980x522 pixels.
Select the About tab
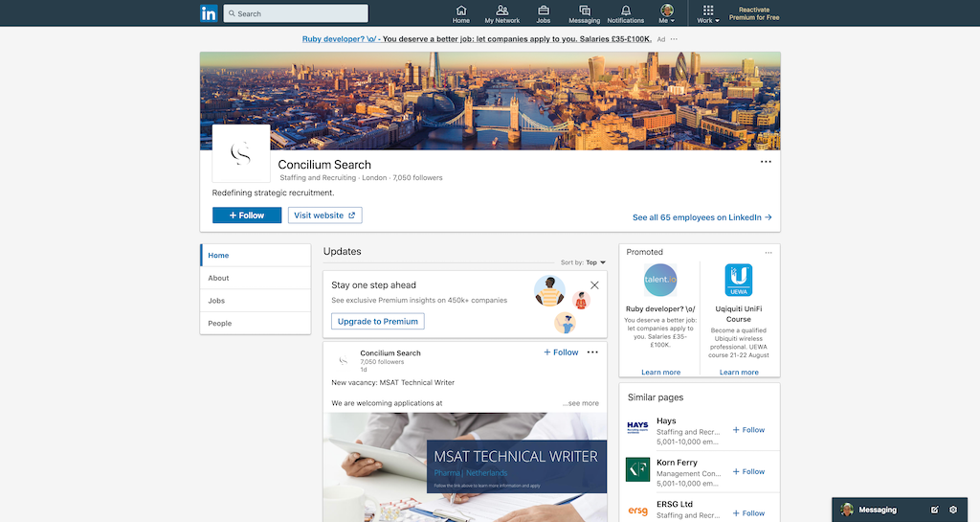[256, 278]
